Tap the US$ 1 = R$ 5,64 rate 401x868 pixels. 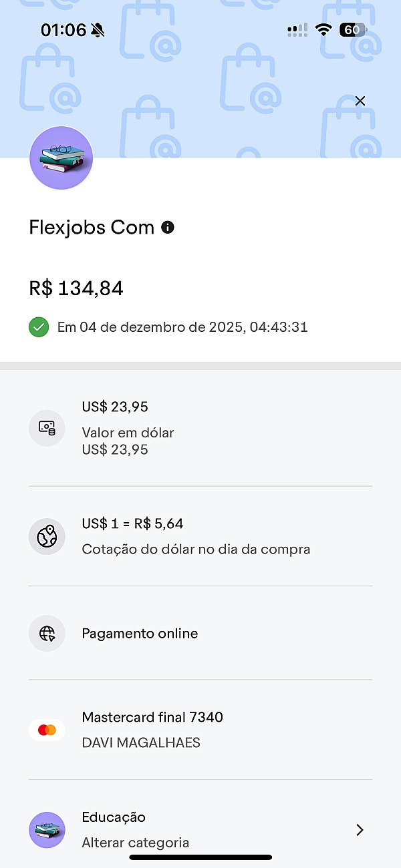[x=132, y=523]
